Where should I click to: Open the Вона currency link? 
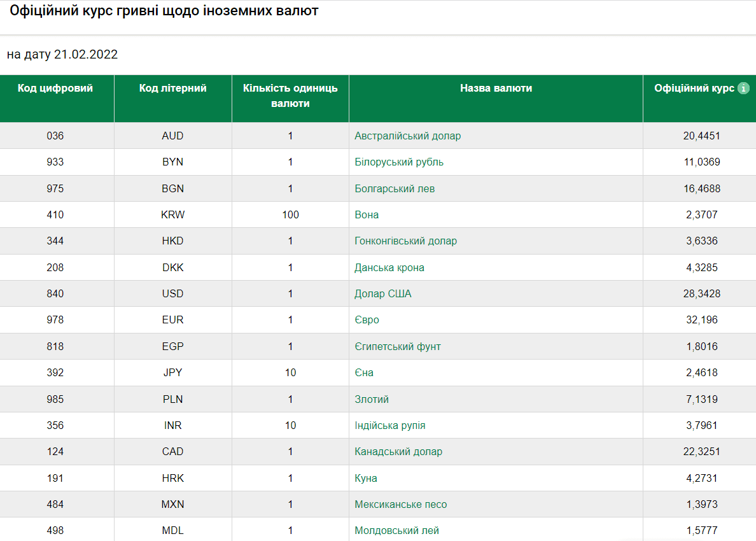367,214
